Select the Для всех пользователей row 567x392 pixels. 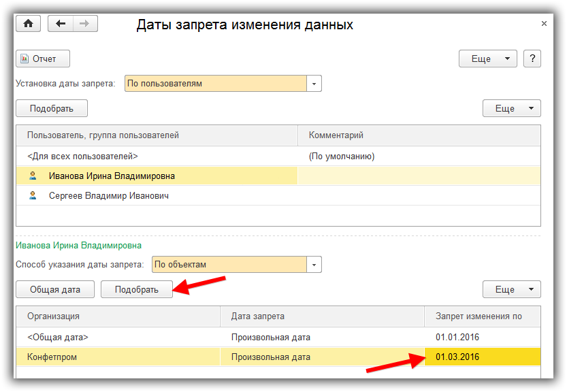click(82, 156)
